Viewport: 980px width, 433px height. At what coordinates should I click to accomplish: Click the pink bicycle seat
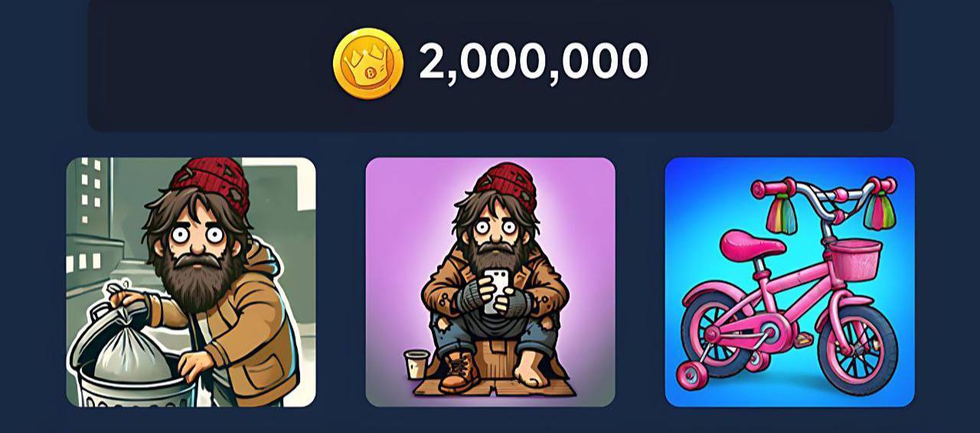pyautogui.click(x=751, y=246)
